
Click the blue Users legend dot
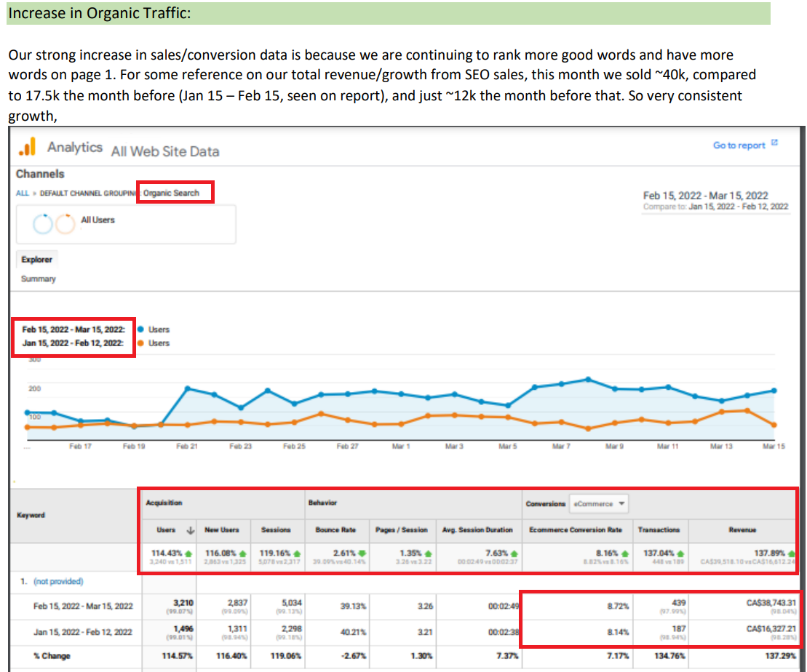(140, 330)
